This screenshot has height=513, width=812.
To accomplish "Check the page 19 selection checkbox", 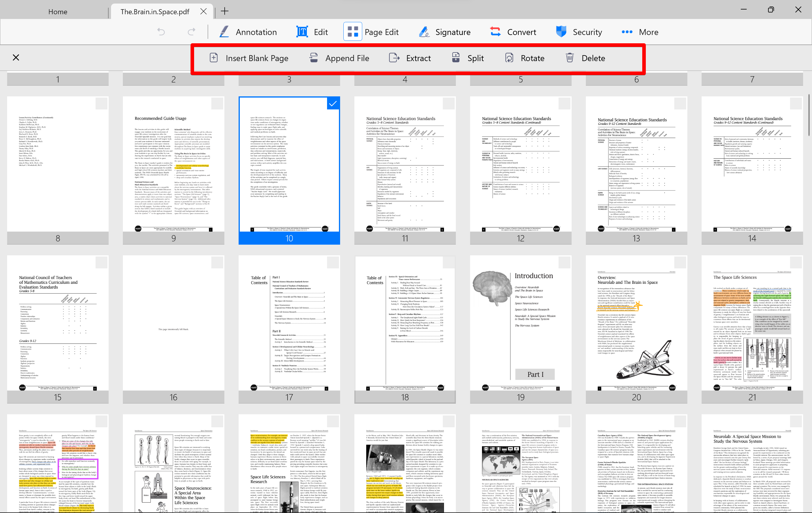I will click(564, 262).
